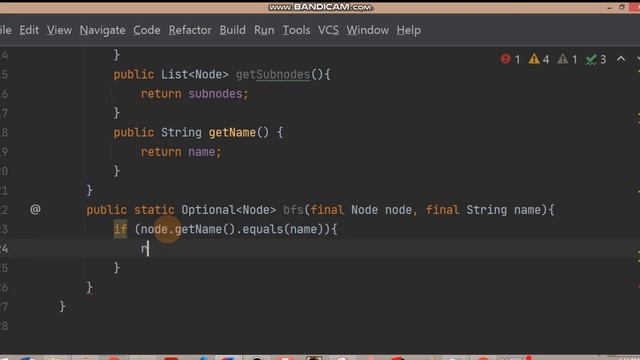Open the Help menu
Screen dimensions: 640x360
coord(409,30)
